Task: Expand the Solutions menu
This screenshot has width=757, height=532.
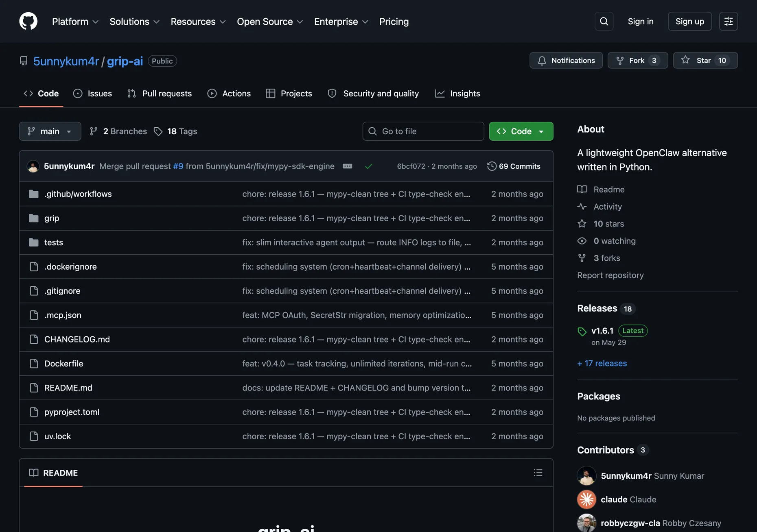Action: (x=134, y=22)
